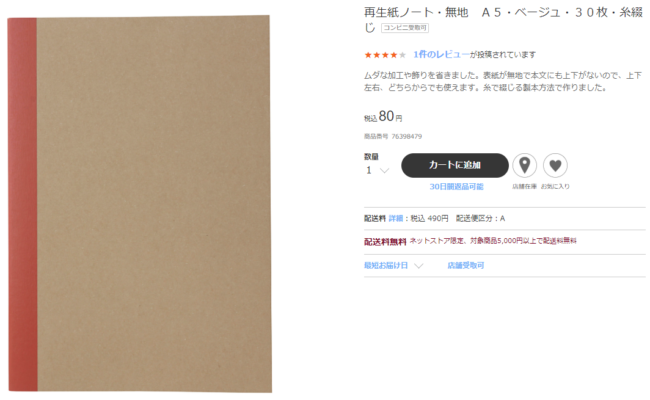The width and height of the screenshot is (650, 400).
Task: Click the product number 76398479
Action: (407, 136)
